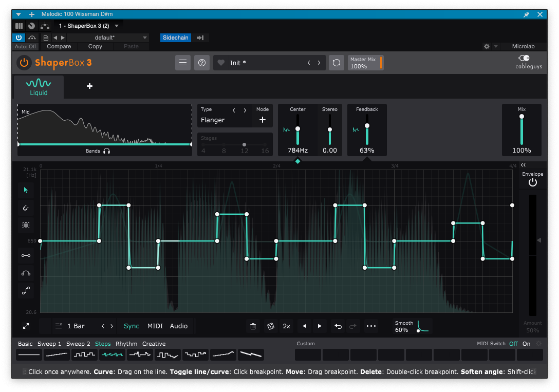Open the default* preset dropdown
Viewport: 559px width, 392px height.
tap(108, 38)
